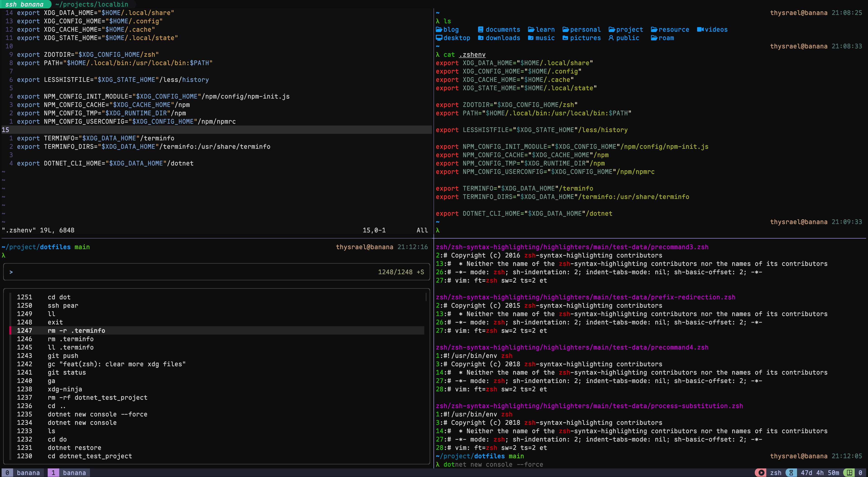Click the documents folder book icon

click(x=481, y=30)
